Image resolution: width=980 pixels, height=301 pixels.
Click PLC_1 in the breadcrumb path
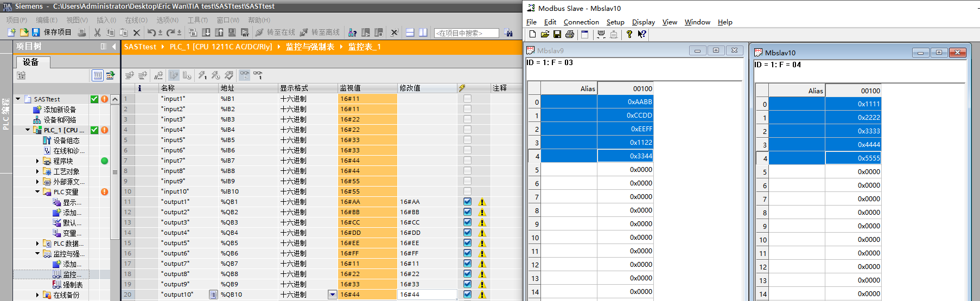tap(221, 47)
